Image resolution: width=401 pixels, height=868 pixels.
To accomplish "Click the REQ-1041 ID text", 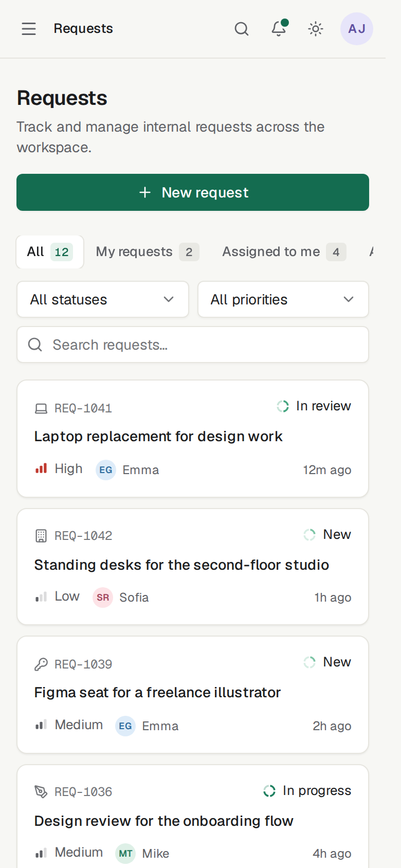I will click(x=83, y=408).
